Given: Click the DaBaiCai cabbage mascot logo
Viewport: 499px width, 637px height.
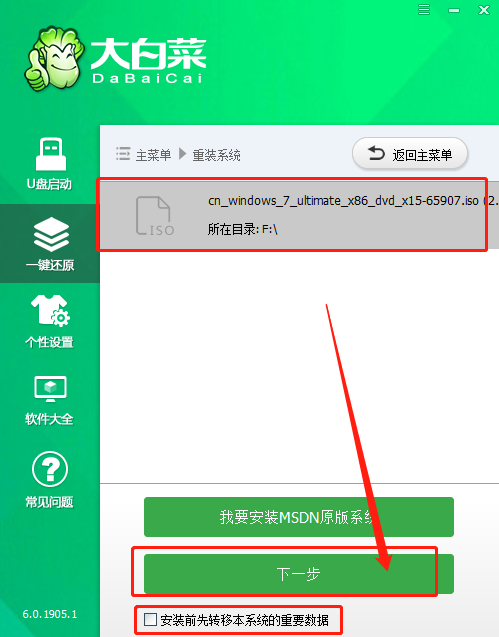Looking at the screenshot, I should click(x=53, y=58).
